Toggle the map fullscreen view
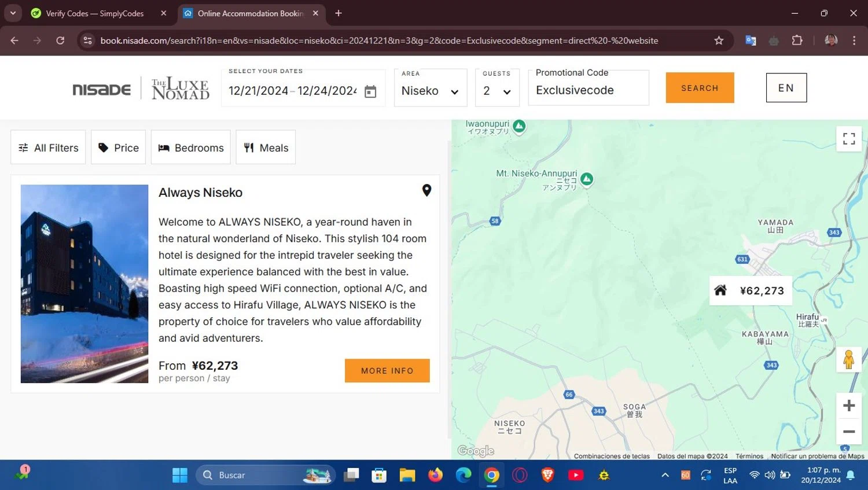 pos(849,139)
